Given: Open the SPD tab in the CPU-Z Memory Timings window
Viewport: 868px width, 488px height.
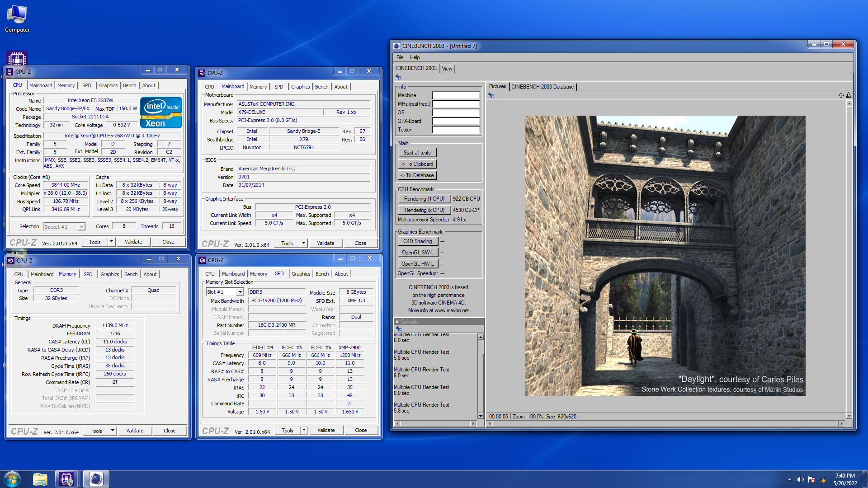Looking at the screenshot, I should (88, 274).
